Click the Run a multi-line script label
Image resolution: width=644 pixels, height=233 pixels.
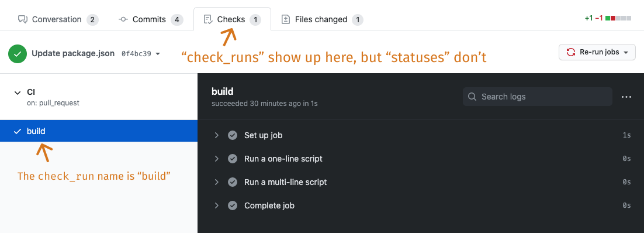[x=285, y=182]
